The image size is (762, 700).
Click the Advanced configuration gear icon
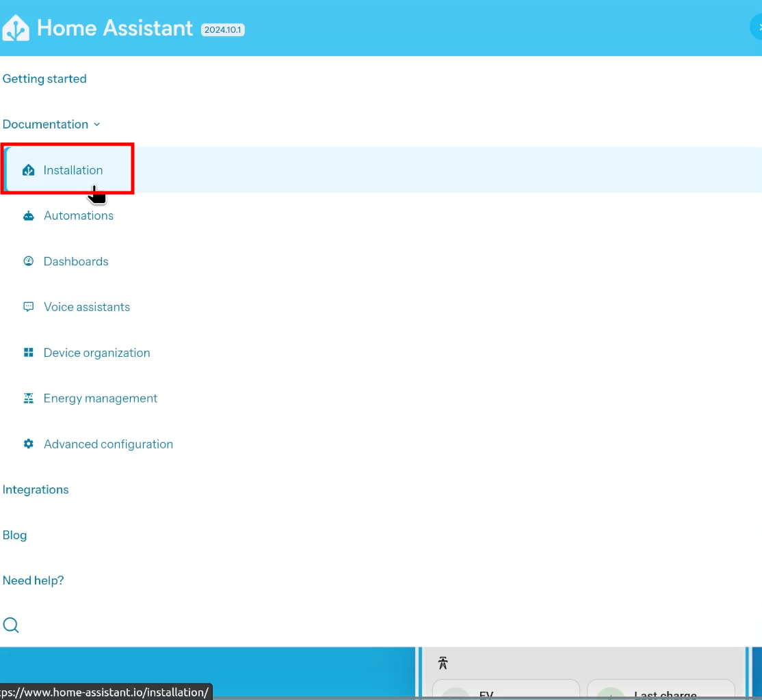click(29, 444)
